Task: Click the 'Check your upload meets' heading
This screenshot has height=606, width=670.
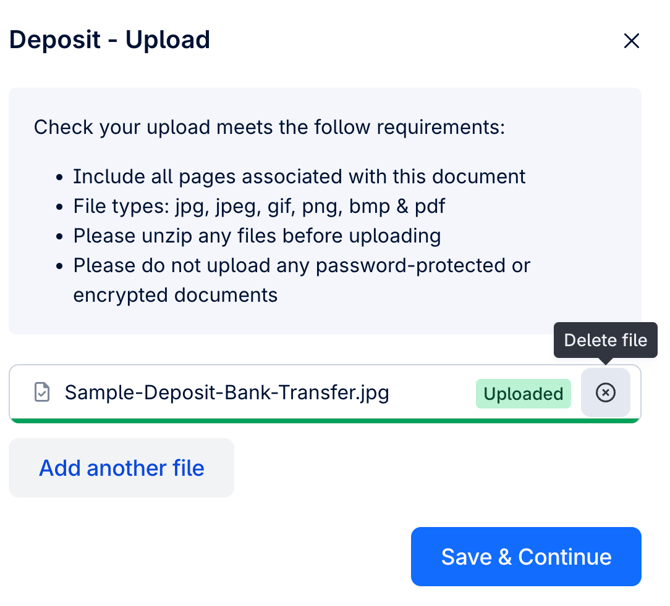Action: tap(269, 127)
